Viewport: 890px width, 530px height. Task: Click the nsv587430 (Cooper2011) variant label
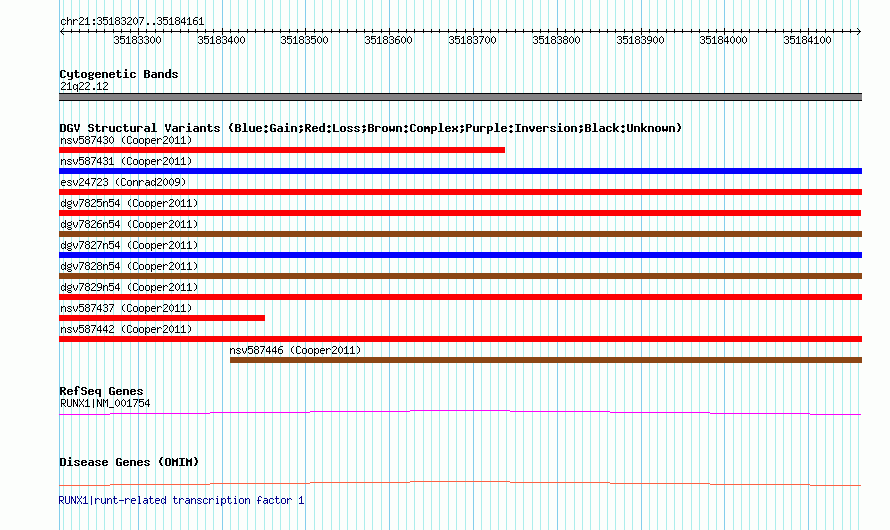(126, 140)
